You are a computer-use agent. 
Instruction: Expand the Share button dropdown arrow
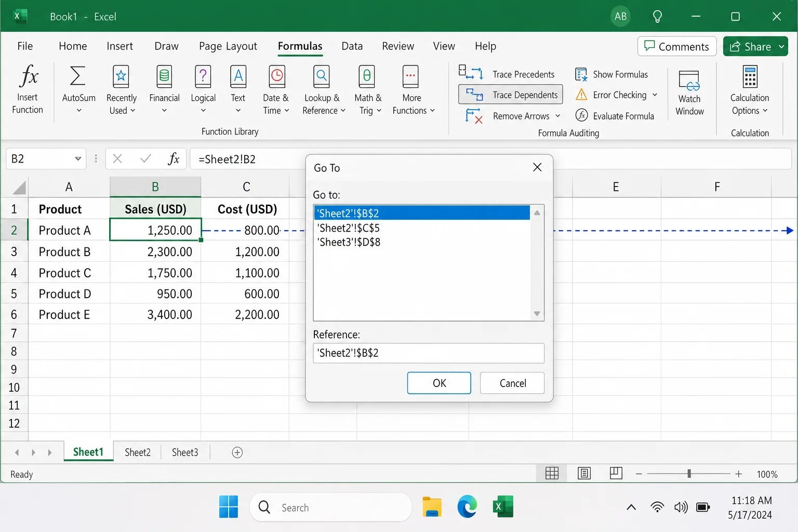point(781,47)
